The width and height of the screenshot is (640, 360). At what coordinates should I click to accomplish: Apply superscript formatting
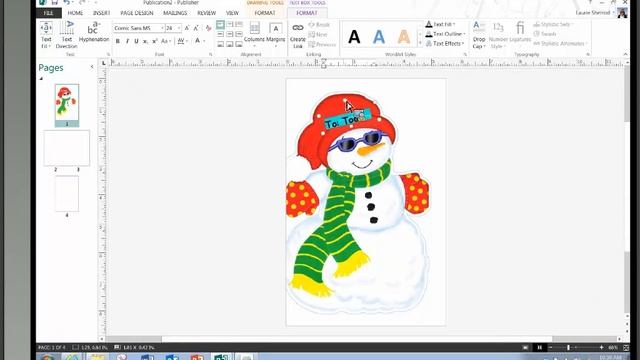click(x=155, y=41)
